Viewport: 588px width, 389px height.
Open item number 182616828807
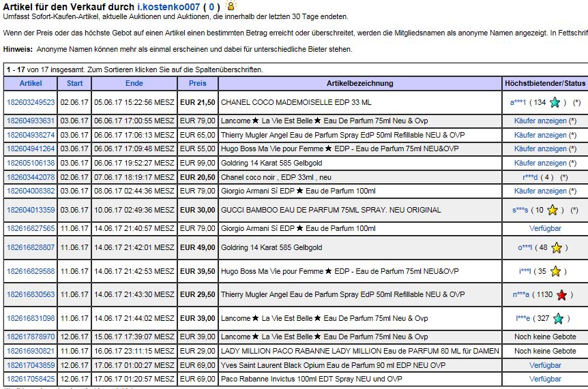(31, 247)
